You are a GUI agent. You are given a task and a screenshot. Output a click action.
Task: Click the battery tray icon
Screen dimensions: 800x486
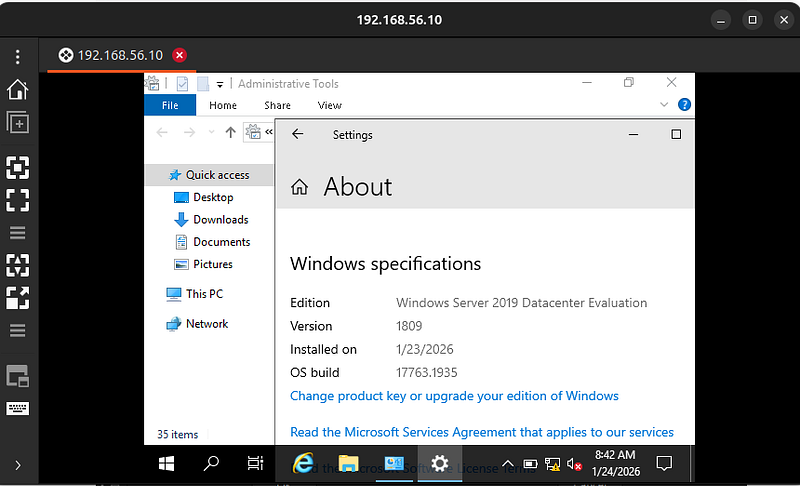tap(530, 464)
